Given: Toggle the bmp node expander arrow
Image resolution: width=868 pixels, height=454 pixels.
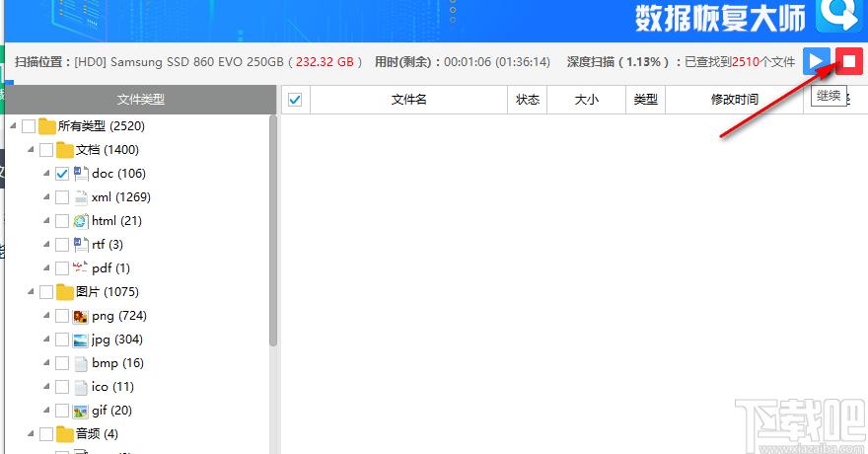Looking at the screenshot, I should point(46,362).
